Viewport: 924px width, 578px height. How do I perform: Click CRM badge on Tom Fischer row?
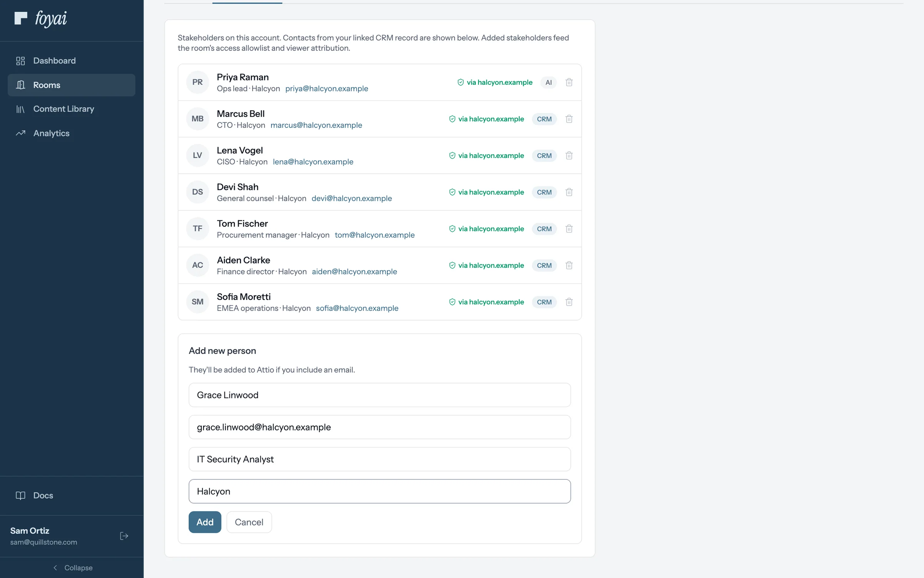pos(544,229)
